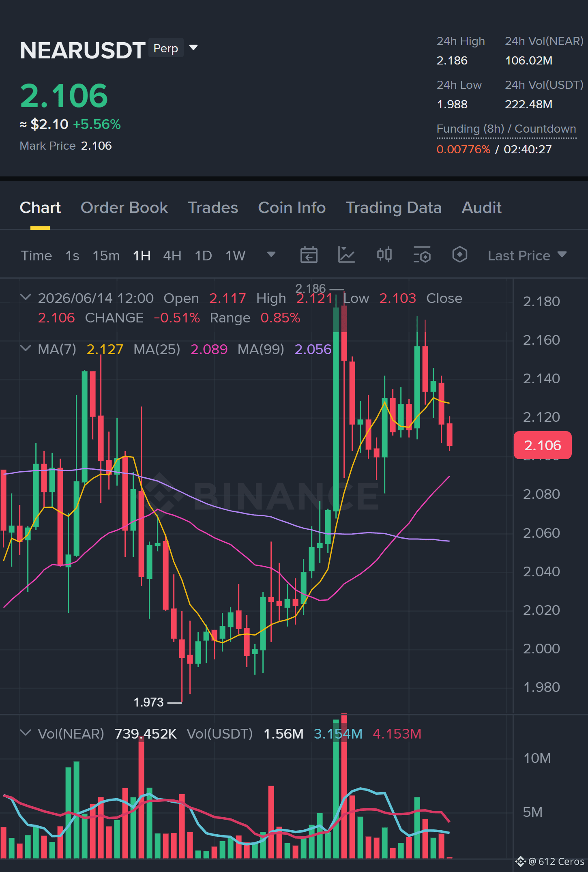Open the Last Price selector dropdown
The image size is (588, 872).
[x=527, y=256]
